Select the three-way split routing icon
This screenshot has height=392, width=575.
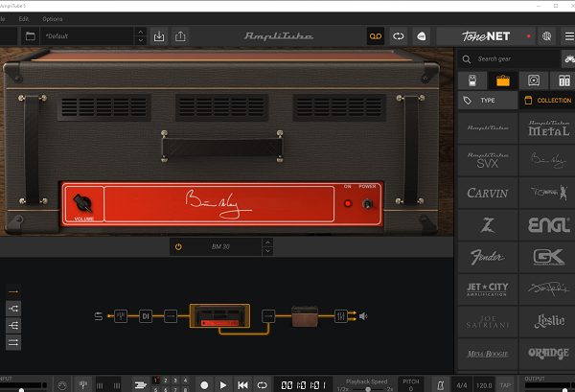pos(13,325)
